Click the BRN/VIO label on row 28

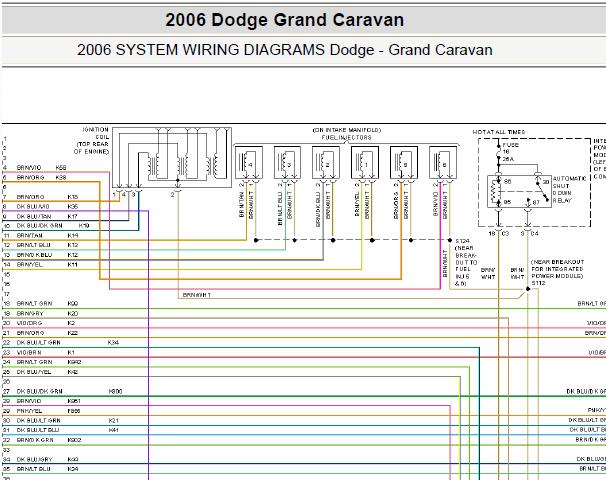[29, 401]
